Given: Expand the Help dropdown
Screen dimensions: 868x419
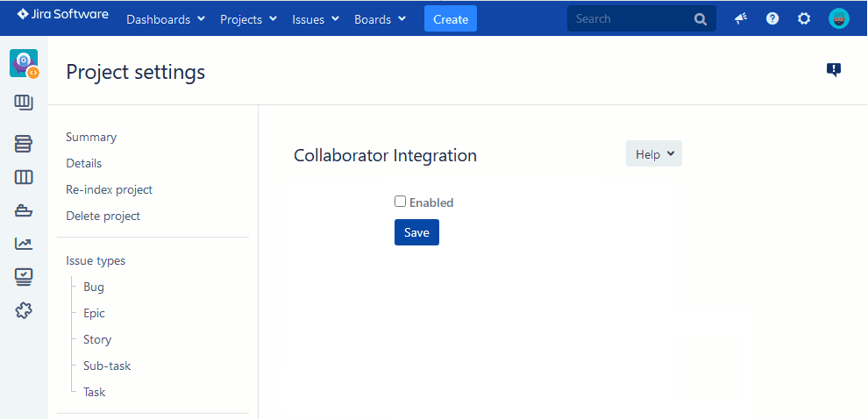Looking at the screenshot, I should pyautogui.click(x=653, y=154).
